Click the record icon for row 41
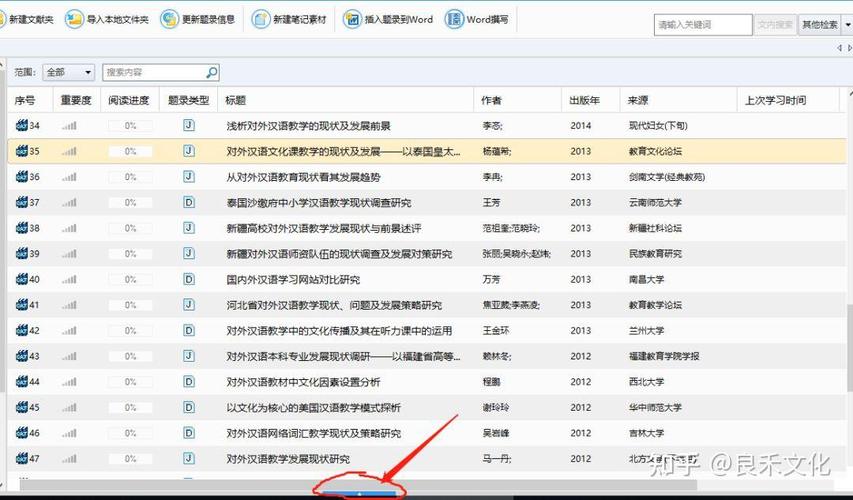This screenshot has width=853, height=500. pyautogui.click(x=21, y=305)
